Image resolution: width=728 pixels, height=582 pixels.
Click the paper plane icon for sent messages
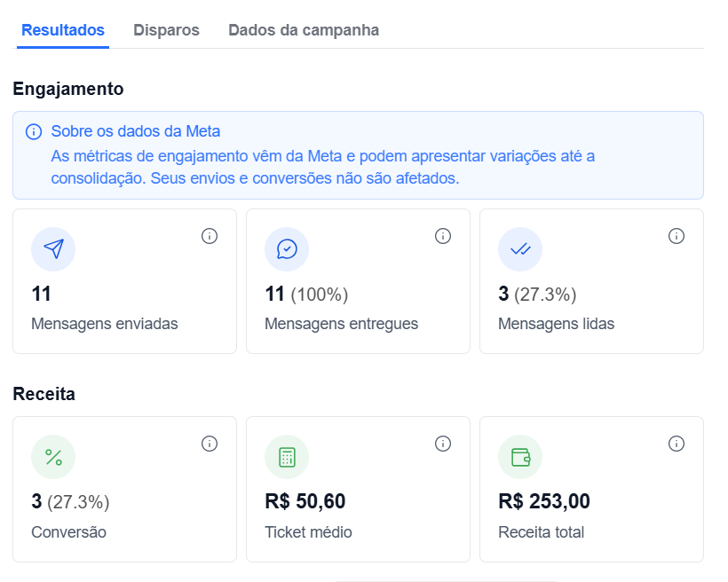53,249
